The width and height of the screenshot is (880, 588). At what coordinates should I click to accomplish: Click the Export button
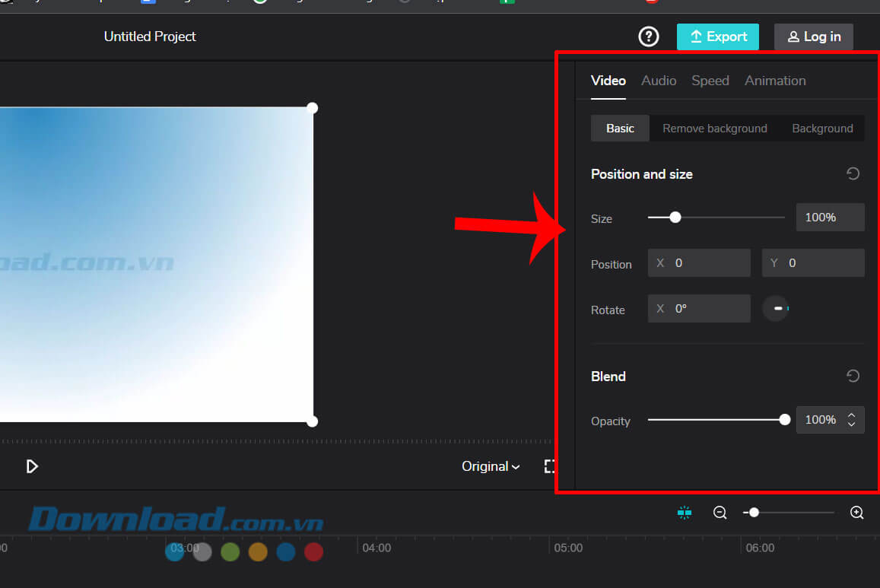[x=717, y=37]
